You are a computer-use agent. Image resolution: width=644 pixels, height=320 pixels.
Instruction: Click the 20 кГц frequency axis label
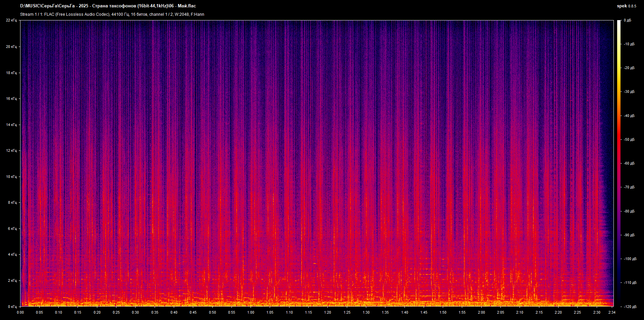click(11, 47)
